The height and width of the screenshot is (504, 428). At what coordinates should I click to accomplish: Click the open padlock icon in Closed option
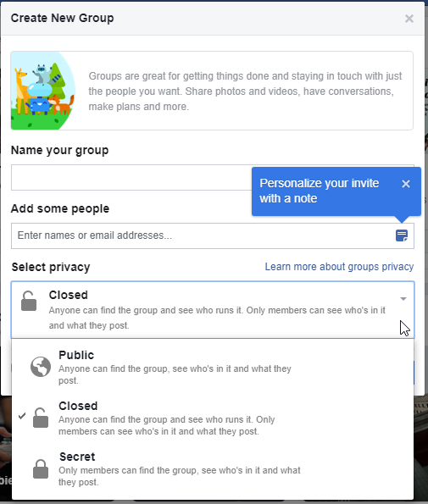point(41,418)
